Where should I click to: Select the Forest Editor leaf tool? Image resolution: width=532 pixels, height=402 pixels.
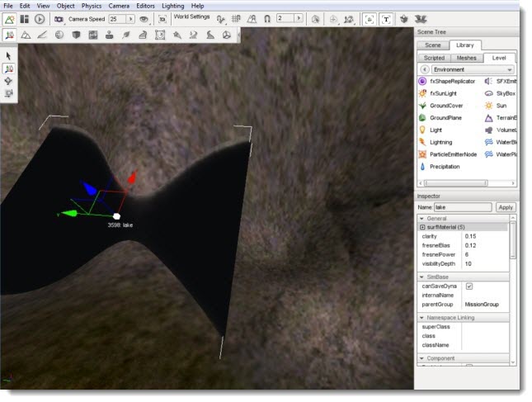coord(126,35)
